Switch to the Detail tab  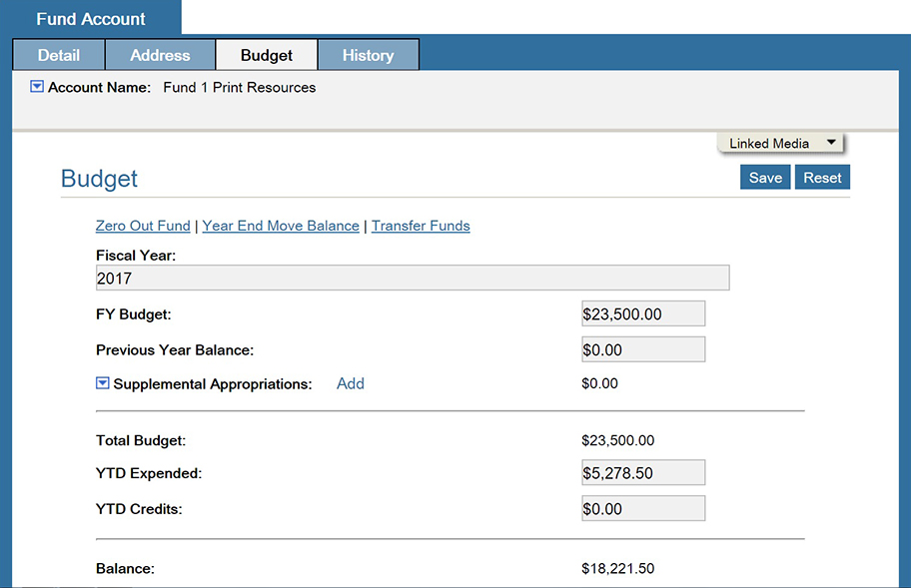click(x=58, y=55)
